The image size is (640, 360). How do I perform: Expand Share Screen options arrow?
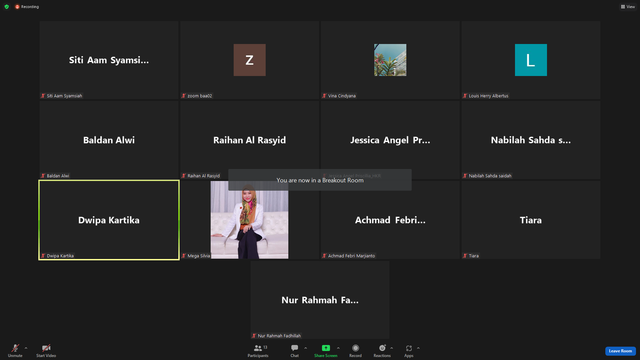pyautogui.click(x=338, y=348)
